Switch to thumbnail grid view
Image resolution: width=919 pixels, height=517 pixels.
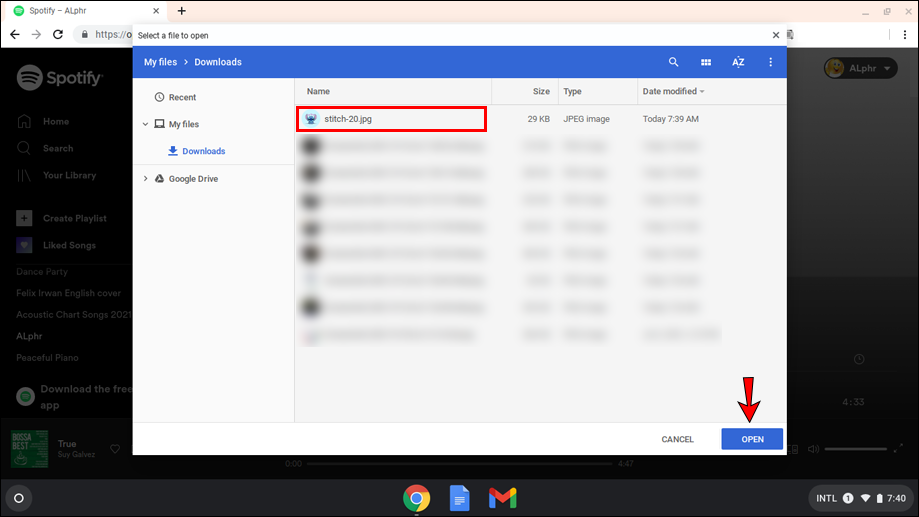pos(706,62)
